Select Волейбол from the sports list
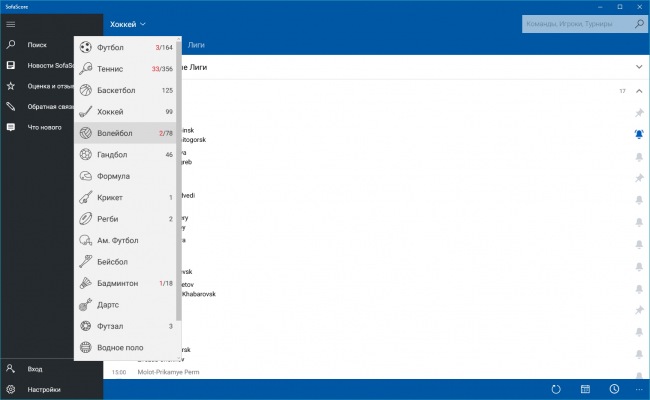 (x=126, y=133)
